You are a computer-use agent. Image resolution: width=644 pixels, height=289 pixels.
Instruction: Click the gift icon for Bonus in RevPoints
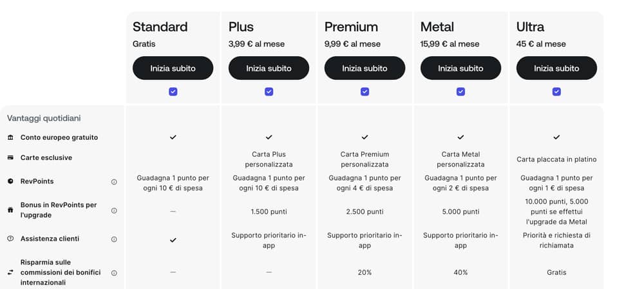click(x=10, y=210)
